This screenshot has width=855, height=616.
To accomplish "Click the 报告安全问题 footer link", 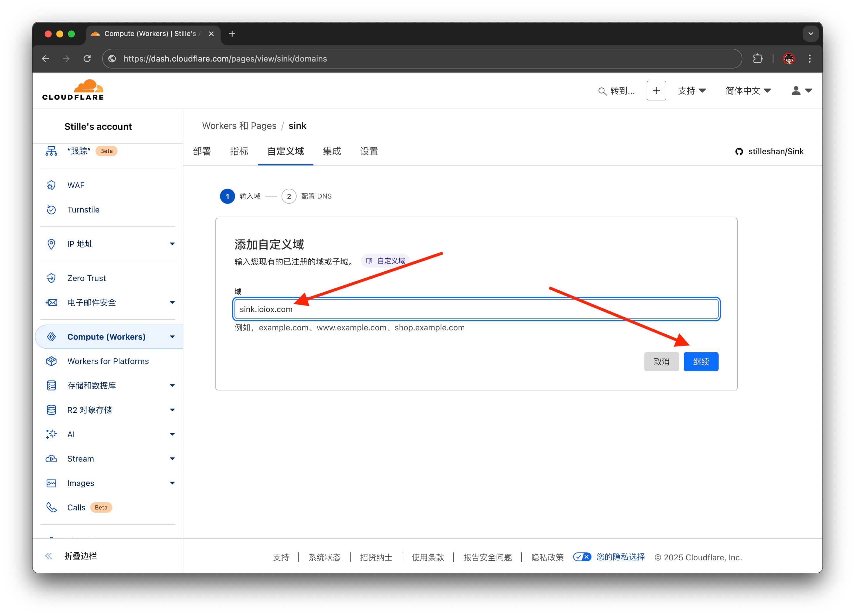I will click(x=488, y=557).
